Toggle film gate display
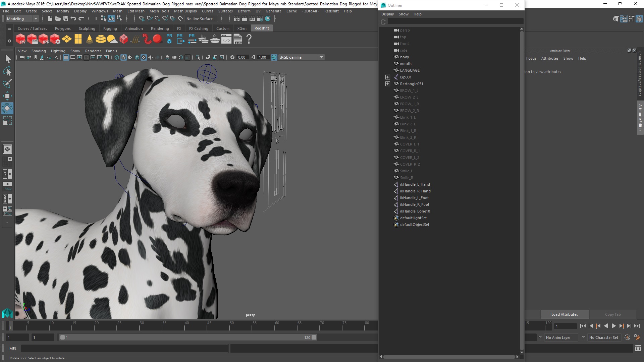Viewport: 644px width, 362px height. pyautogui.click(x=73, y=57)
